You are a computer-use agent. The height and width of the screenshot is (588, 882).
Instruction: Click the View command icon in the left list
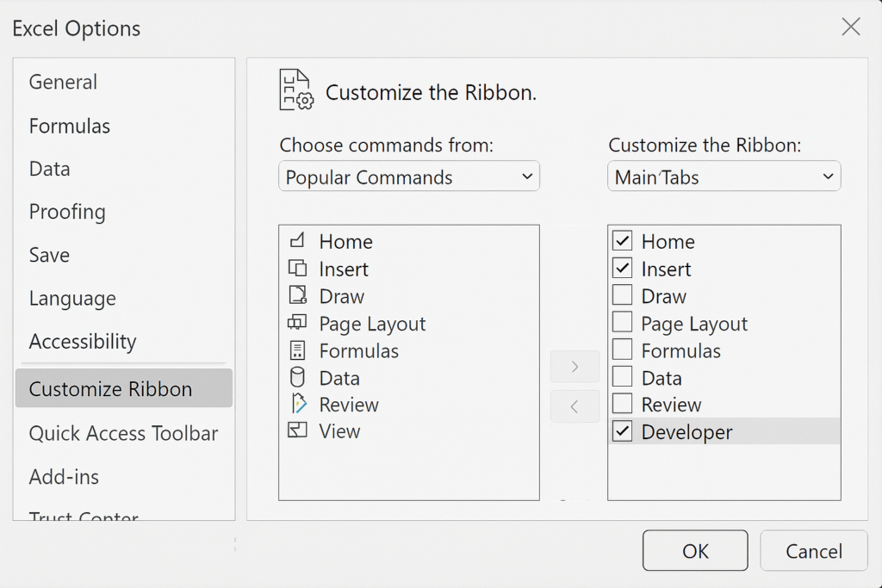(297, 430)
